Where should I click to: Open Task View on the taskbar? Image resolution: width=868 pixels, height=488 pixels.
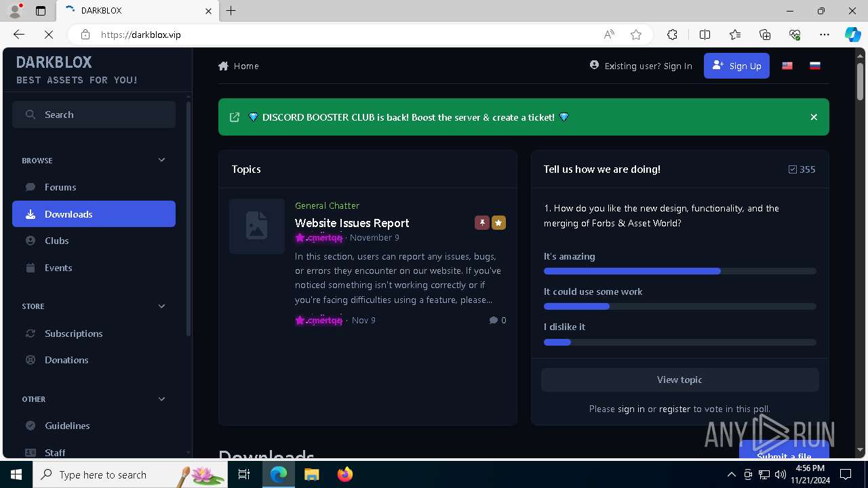[244, 474]
